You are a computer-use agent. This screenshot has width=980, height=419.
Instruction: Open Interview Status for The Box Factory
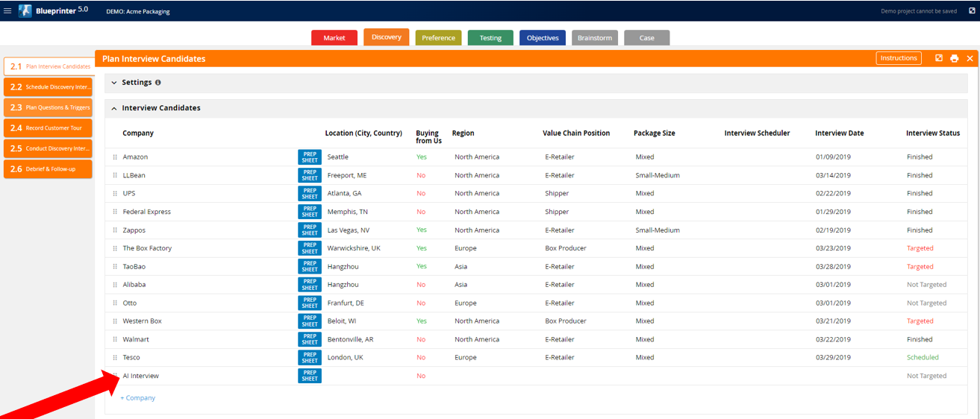(920, 248)
